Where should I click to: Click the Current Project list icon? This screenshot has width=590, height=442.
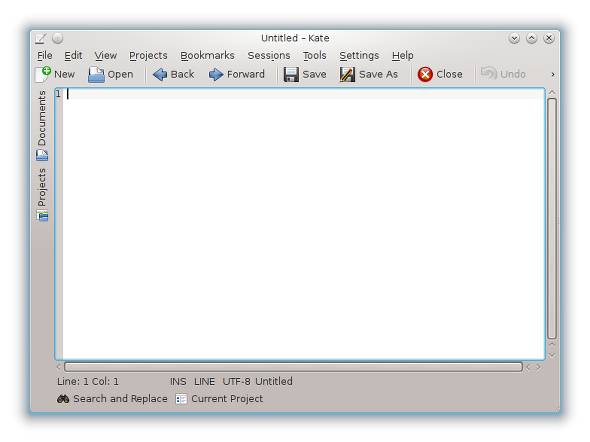tap(181, 399)
